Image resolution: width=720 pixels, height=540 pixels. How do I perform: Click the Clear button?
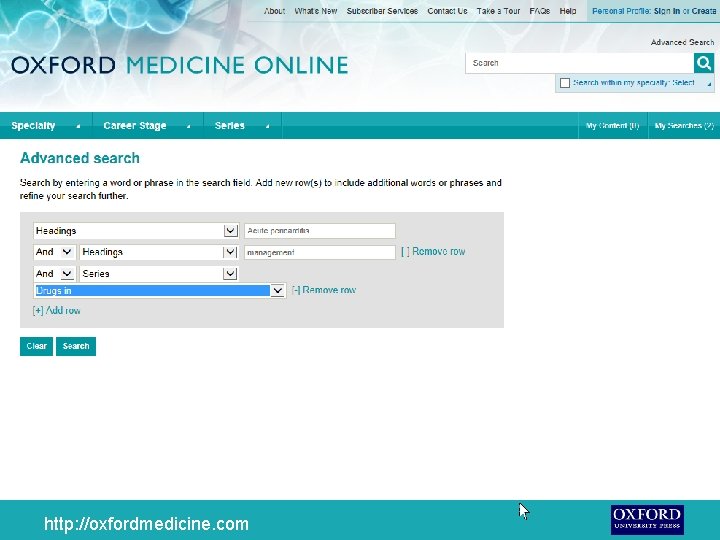36,346
